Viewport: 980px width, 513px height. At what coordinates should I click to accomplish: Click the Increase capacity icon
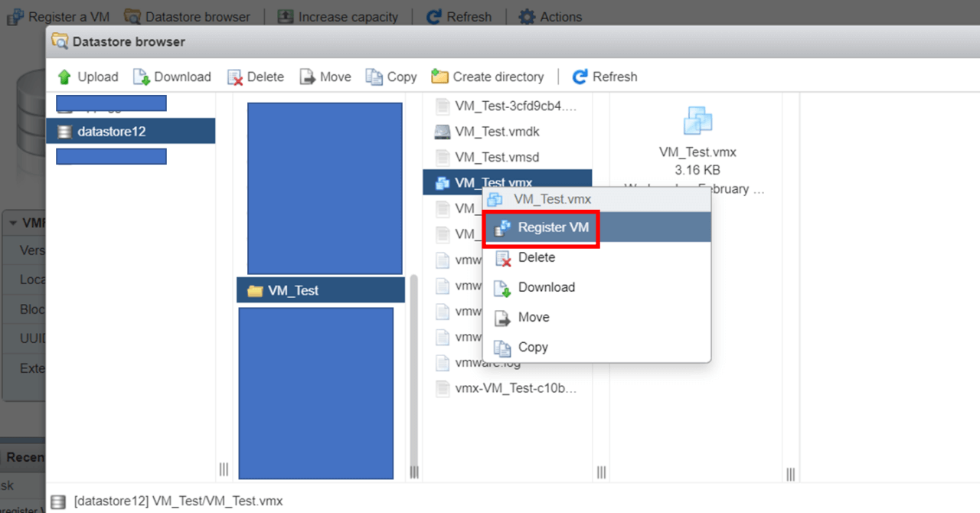[x=284, y=16]
